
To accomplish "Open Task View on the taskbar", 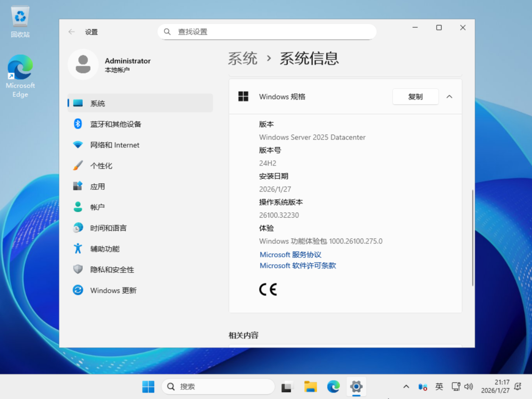I will click(x=286, y=387).
